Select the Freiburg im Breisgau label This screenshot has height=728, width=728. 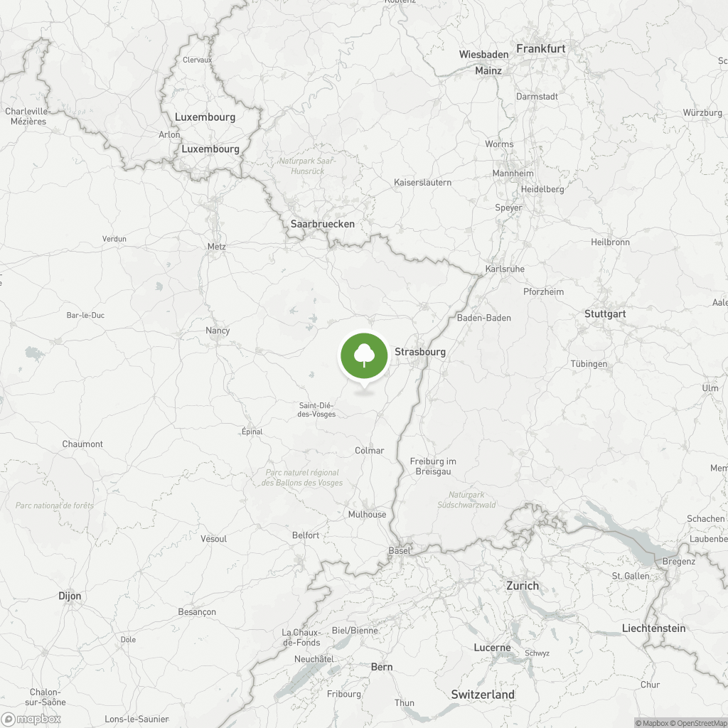(x=433, y=466)
